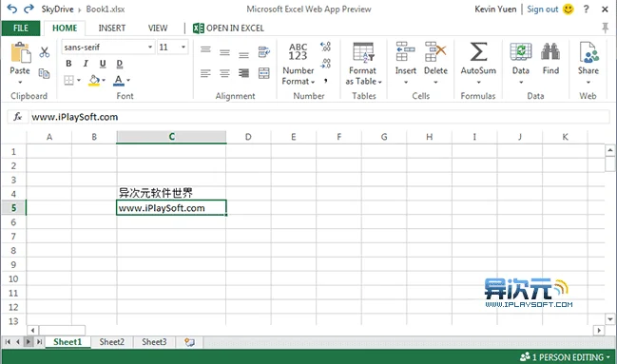Set middle vertical alignment
Screen dimensions: 617x364
(224, 52)
